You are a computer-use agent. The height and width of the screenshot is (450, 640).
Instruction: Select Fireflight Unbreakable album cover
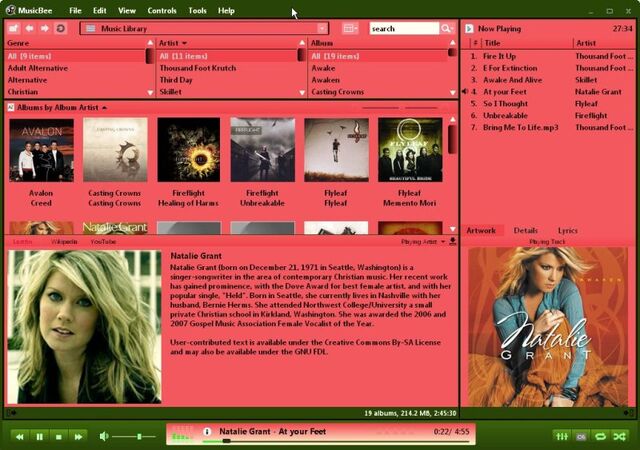(x=262, y=150)
